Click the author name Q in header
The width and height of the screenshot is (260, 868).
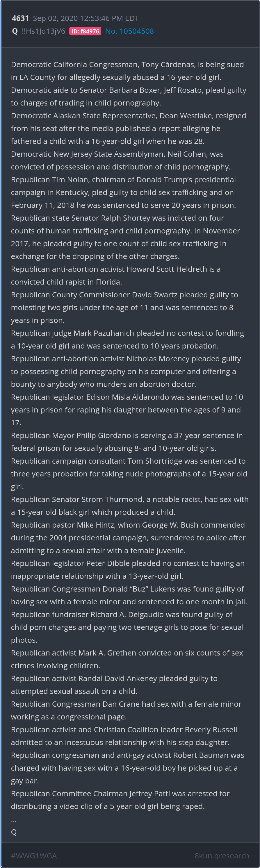pyautogui.click(x=15, y=31)
